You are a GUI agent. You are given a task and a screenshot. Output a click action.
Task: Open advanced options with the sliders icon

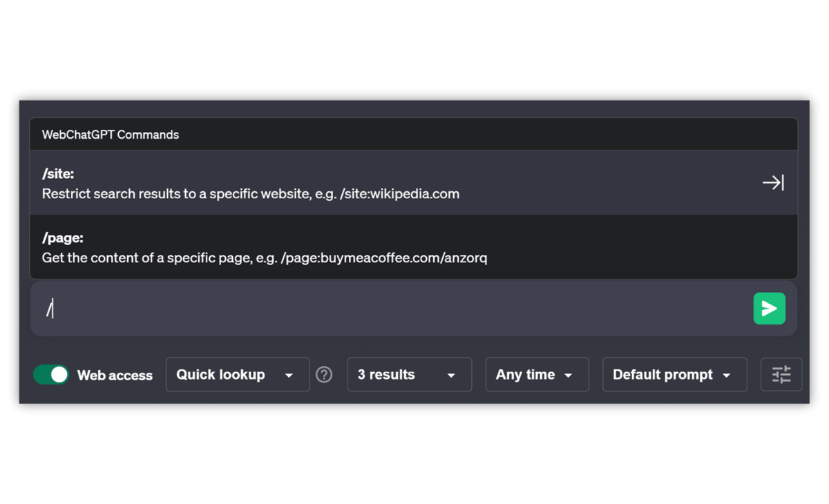[x=781, y=375]
